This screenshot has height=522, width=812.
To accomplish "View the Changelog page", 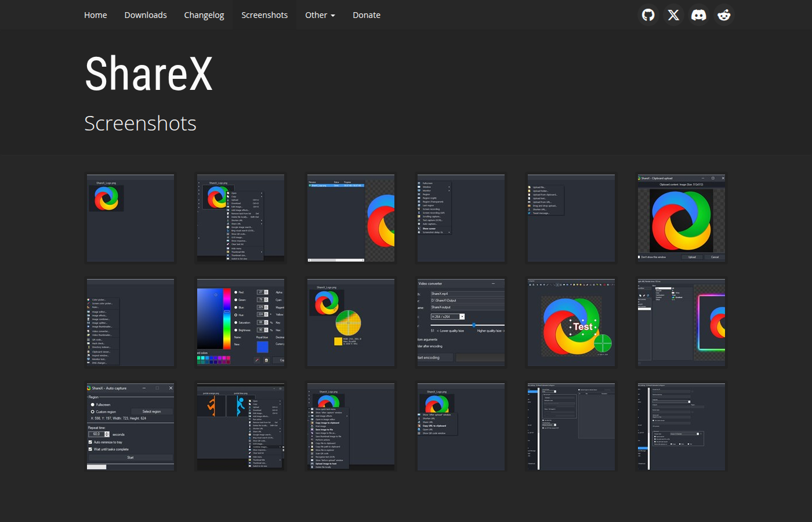I will click(x=204, y=15).
